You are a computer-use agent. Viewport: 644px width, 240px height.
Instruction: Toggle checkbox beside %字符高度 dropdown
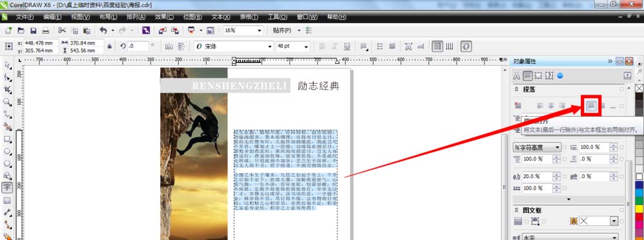(565, 147)
